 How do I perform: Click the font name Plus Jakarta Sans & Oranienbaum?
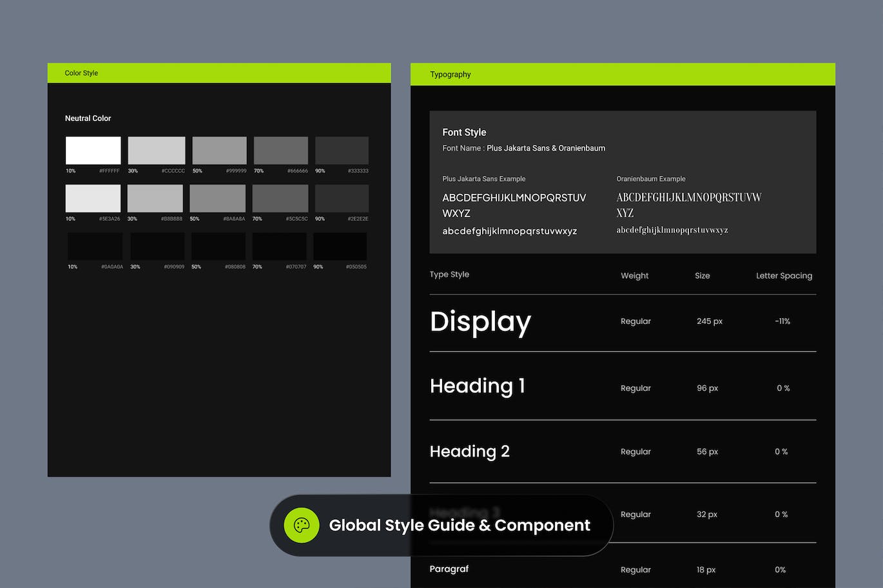click(x=546, y=148)
